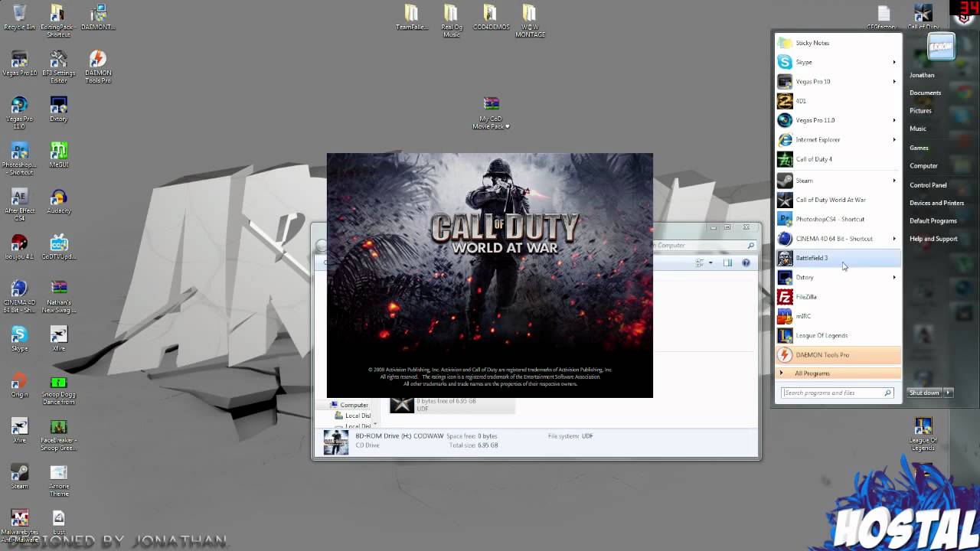Open the TeamFalle folder on desktop
980x551 pixels.
tap(412, 18)
